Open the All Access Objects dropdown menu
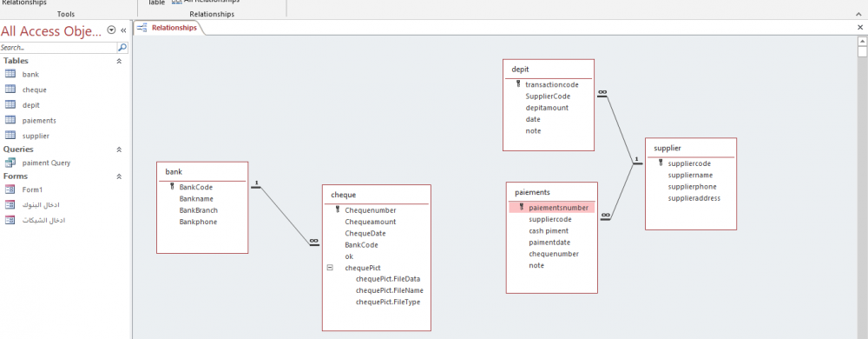 [111, 30]
